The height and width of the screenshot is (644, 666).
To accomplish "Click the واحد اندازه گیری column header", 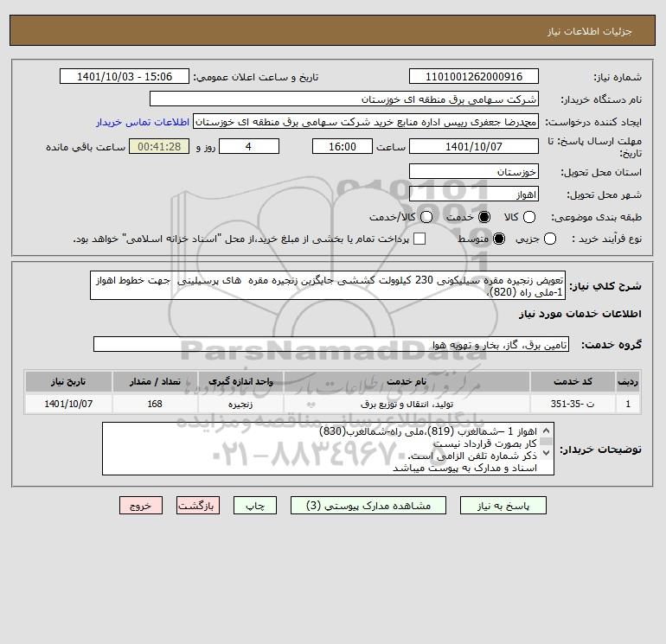I will [240, 381].
